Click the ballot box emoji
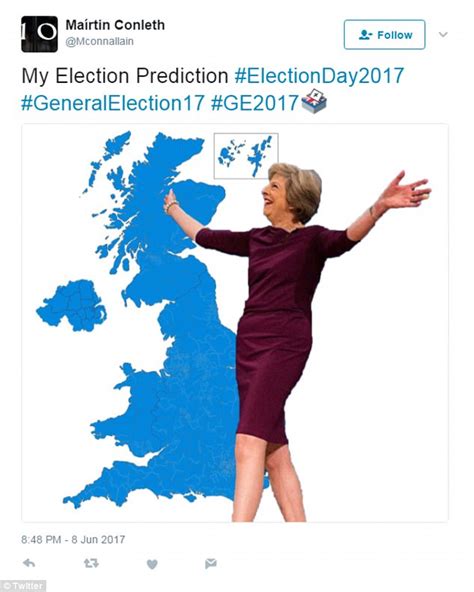 pos(314,101)
